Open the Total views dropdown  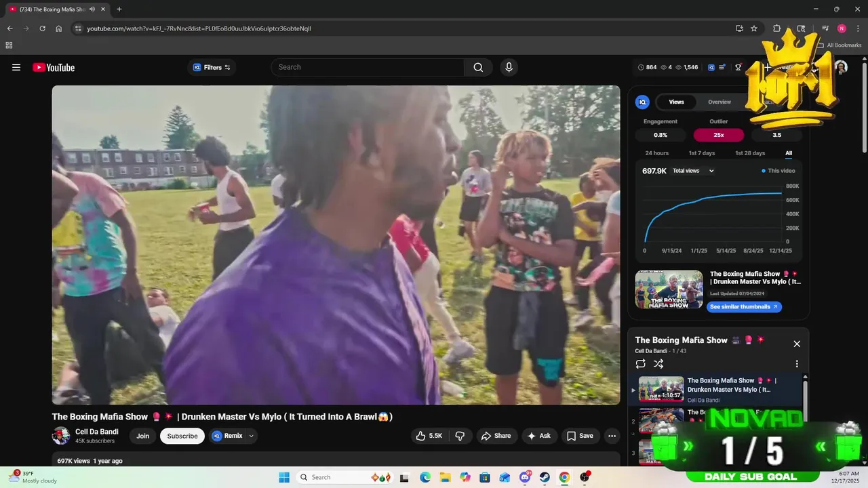(x=693, y=171)
